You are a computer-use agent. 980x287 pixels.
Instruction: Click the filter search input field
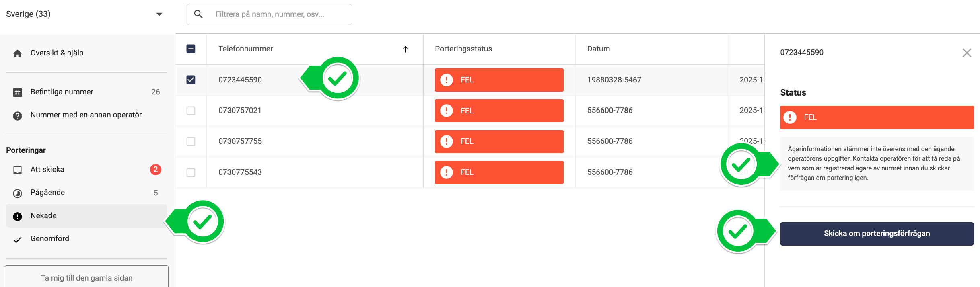point(278,14)
